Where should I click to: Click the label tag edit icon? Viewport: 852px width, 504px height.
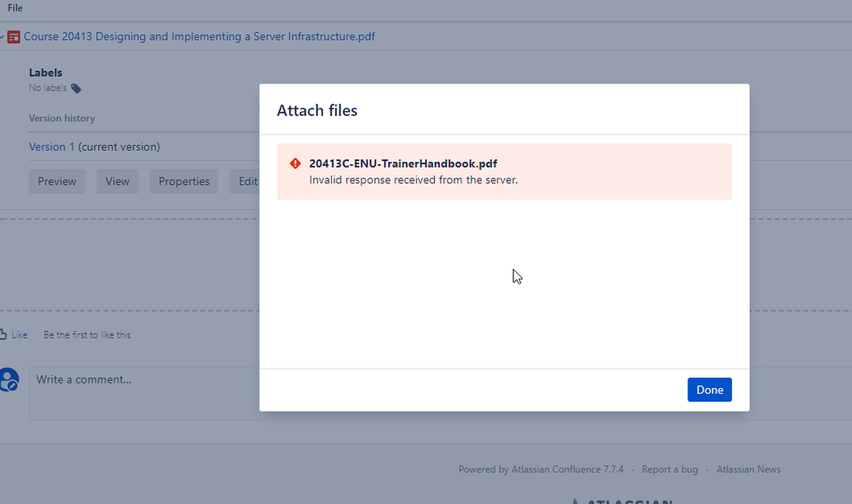click(x=76, y=89)
